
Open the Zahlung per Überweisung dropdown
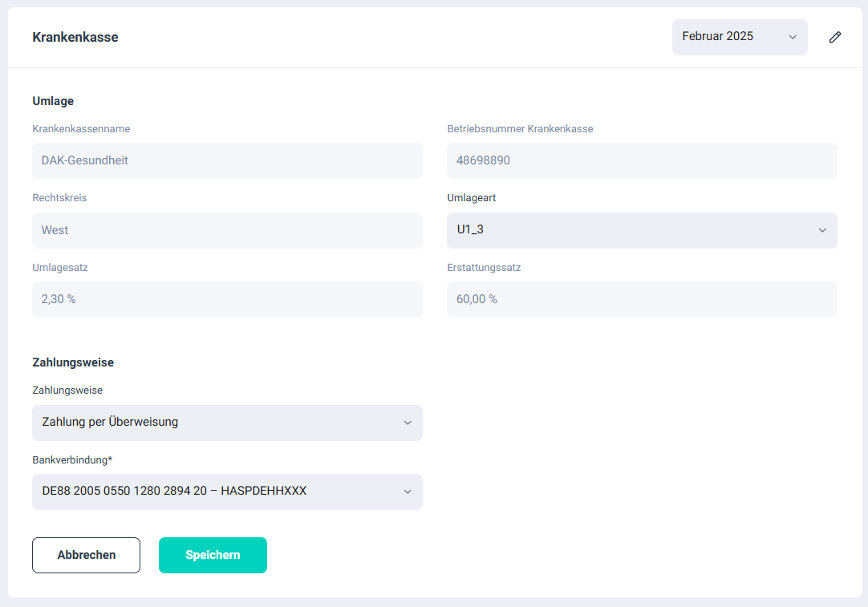pos(227,423)
